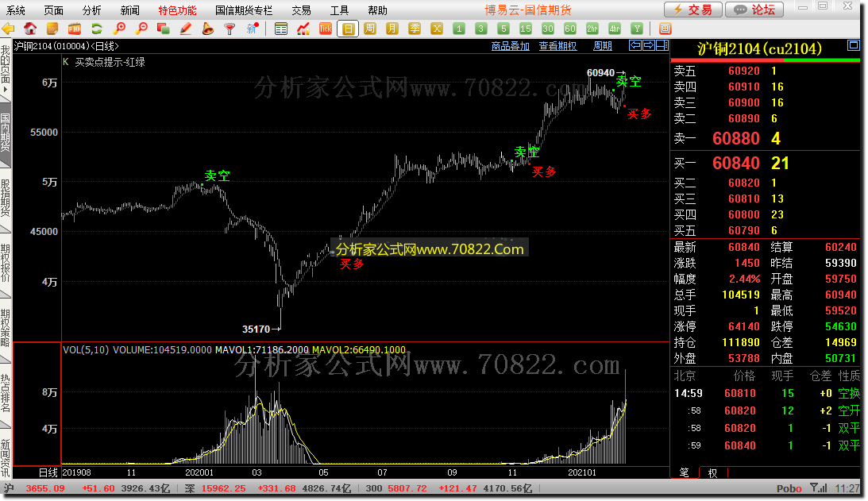Click the signal strength icon in status bar
Viewport: 868px width, 501px height.
818,488
